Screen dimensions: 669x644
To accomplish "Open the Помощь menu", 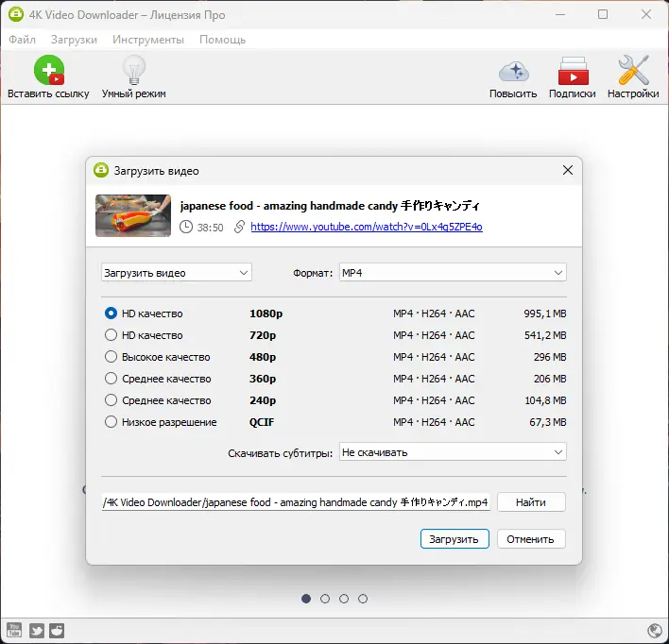I will [222, 40].
